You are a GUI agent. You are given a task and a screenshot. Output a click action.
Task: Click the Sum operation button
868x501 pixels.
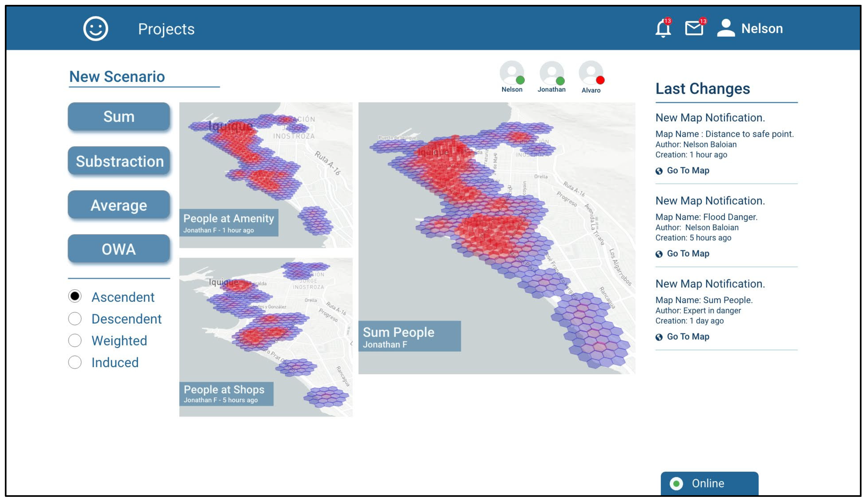click(119, 117)
